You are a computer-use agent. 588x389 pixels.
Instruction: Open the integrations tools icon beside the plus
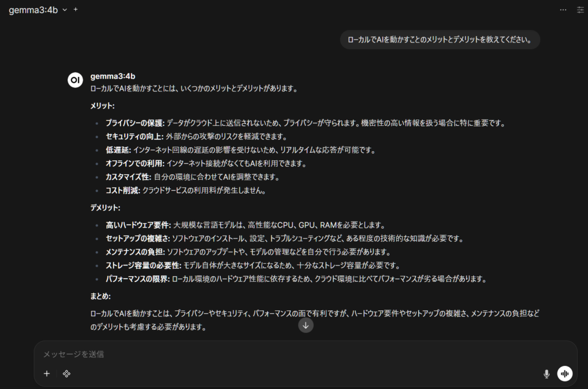tap(67, 373)
